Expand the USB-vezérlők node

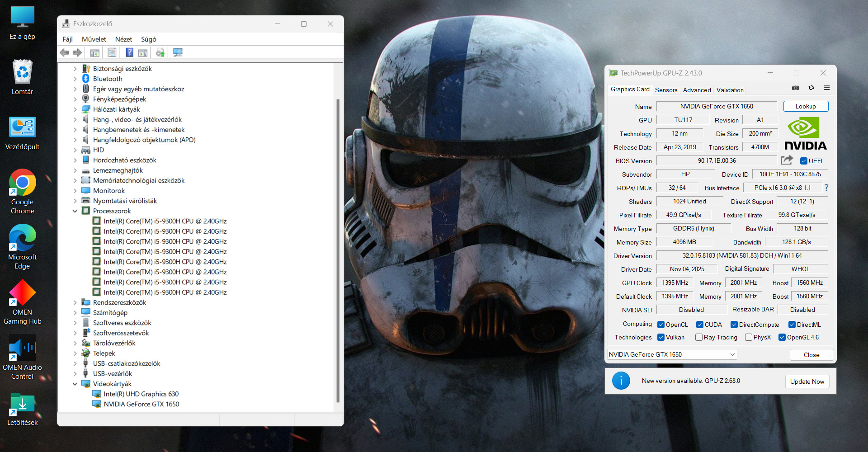[x=75, y=374]
